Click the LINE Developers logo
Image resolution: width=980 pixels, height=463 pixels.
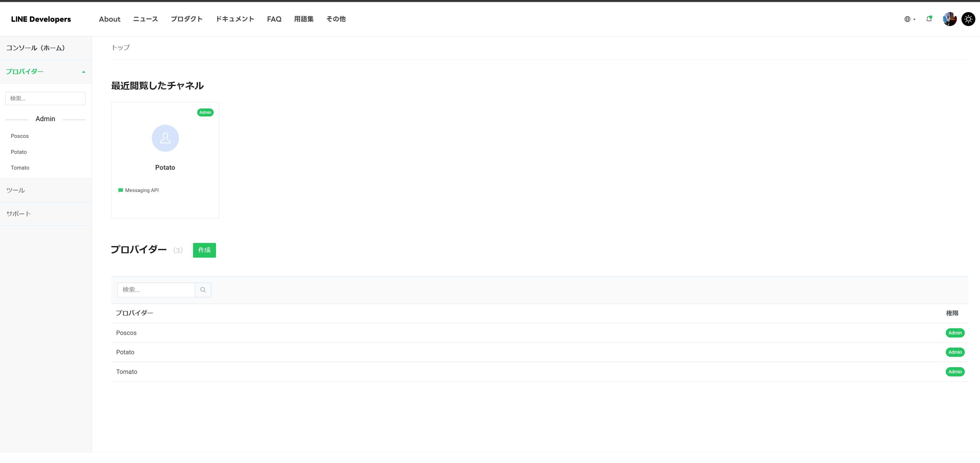(x=41, y=19)
